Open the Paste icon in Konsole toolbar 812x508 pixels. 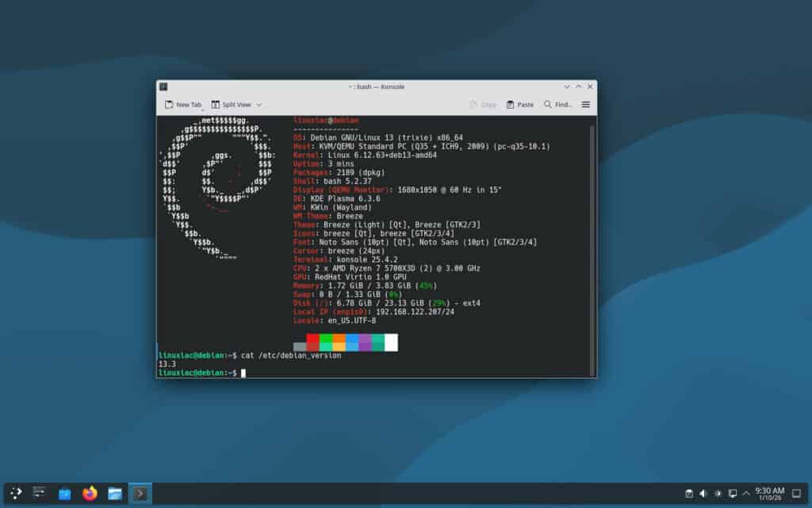(x=519, y=104)
